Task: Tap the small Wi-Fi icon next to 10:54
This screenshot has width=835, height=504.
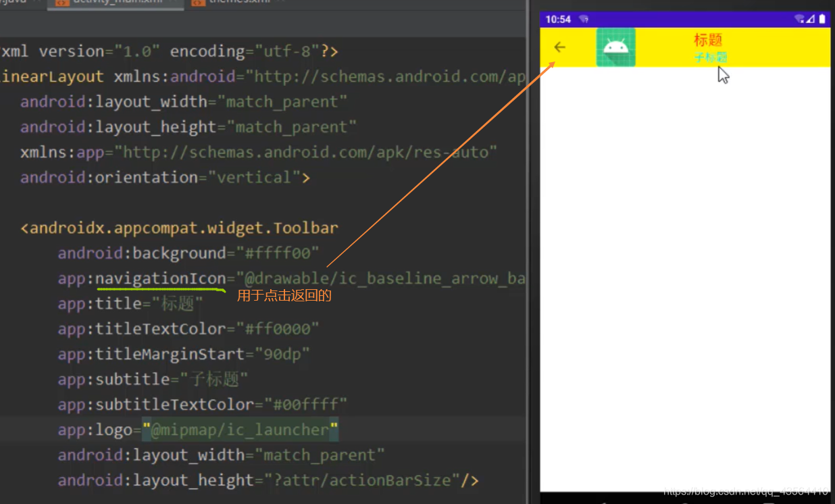Action: point(584,19)
